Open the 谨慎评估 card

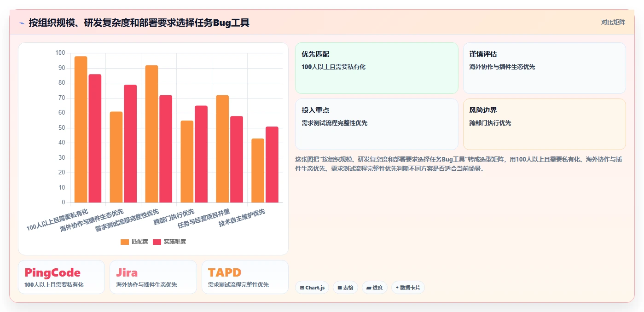click(x=544, y=68)
